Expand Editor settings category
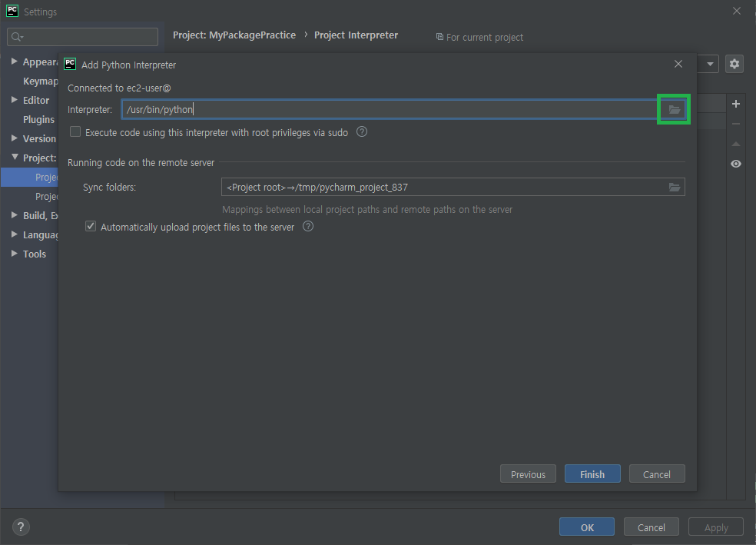Image resolution: width=756 pixels, height=545 pixels. point(15,99)
